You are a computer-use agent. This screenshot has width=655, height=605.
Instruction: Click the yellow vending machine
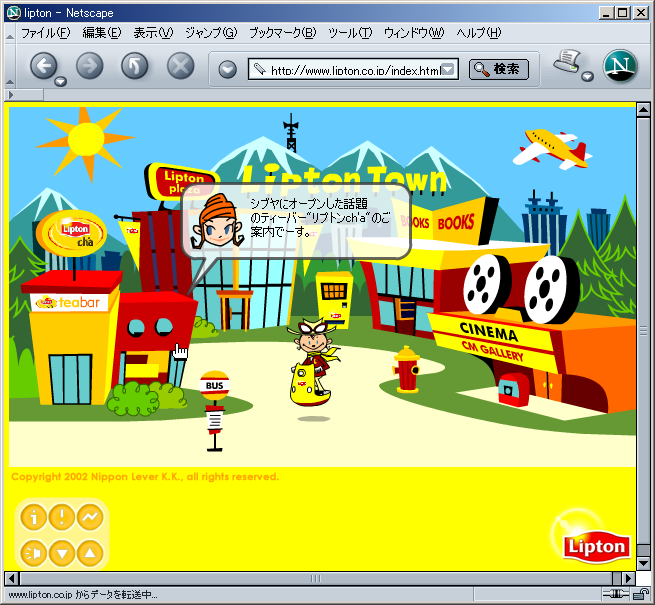click(334, 298)
